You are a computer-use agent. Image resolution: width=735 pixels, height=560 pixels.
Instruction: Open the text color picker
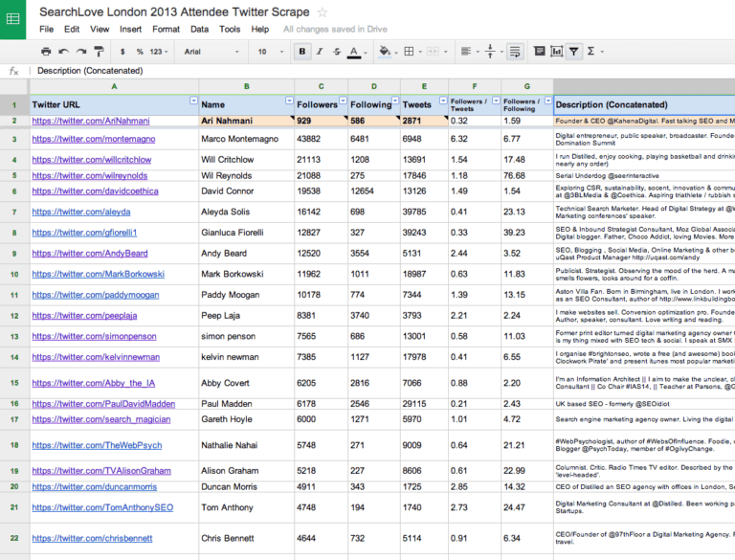354,52
